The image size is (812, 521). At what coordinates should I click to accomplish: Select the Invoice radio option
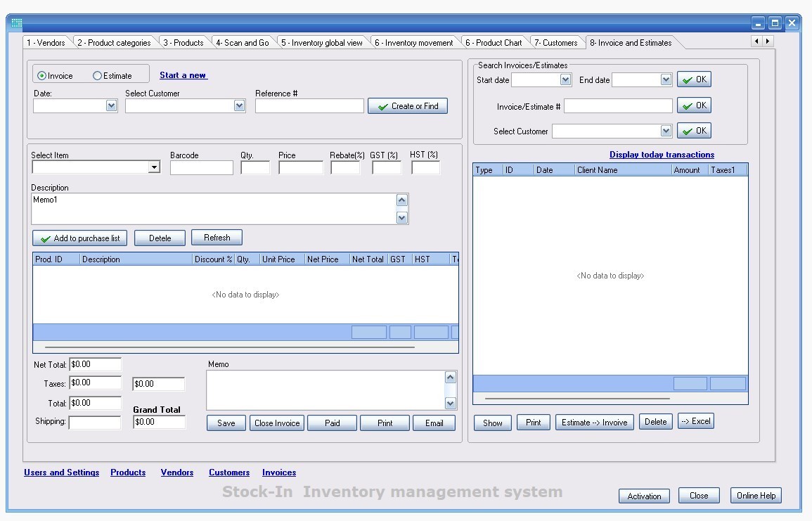click(41, 76)
